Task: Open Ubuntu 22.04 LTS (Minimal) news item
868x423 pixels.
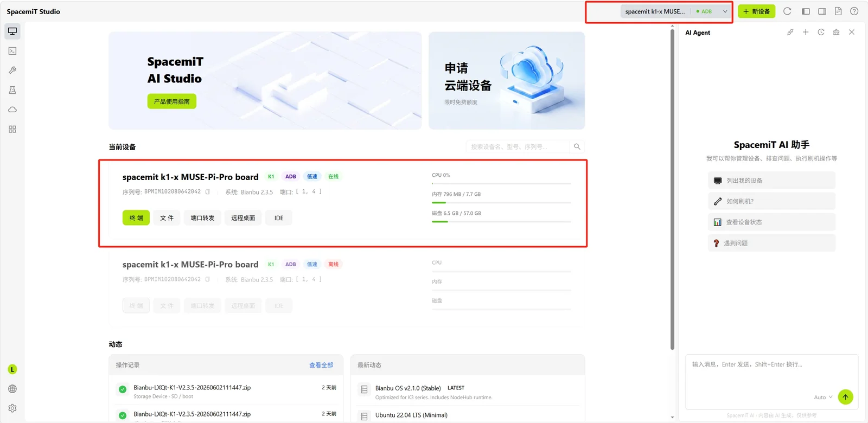Action: click(411, 415)
